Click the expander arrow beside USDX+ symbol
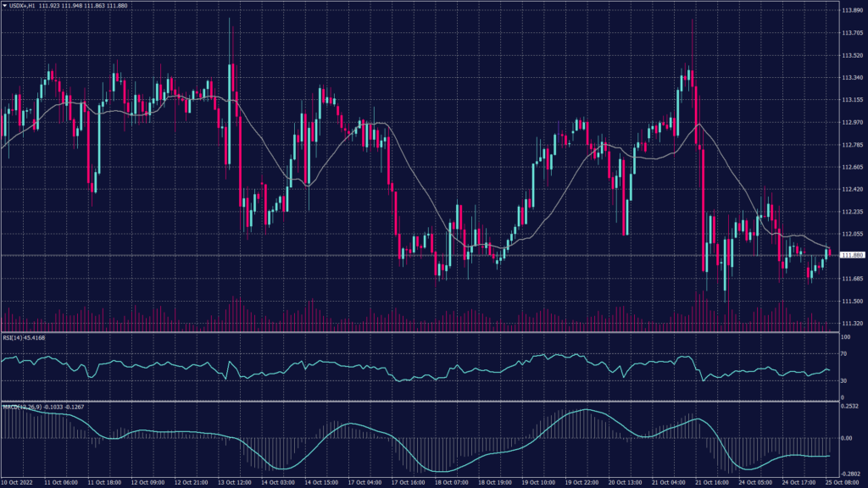 [7, 5]
